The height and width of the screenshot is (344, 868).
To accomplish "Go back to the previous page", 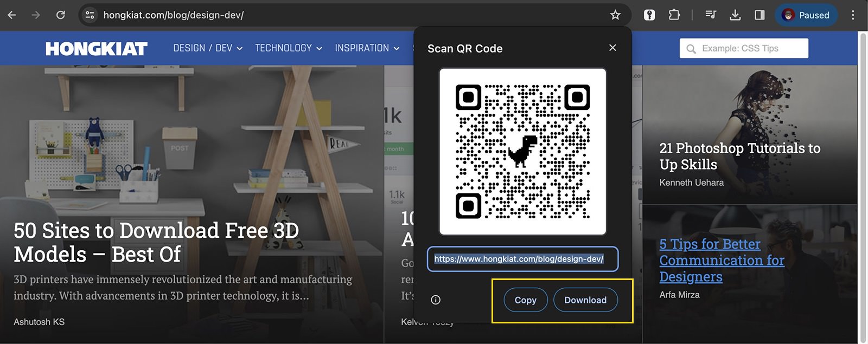I will click(x=12, y=15).
